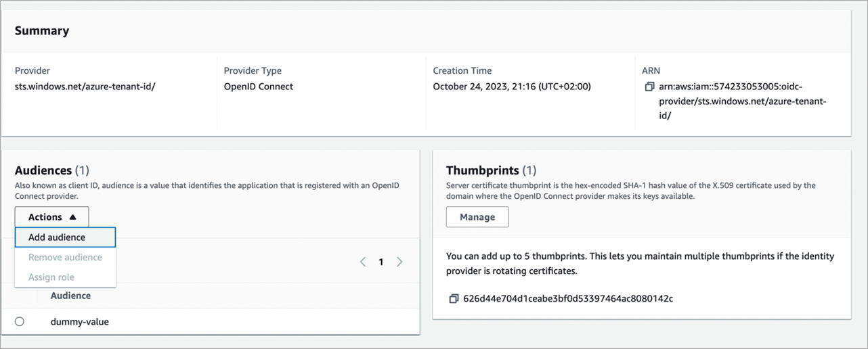
Task: Click the Assign role menu entry
Action: 51,277
